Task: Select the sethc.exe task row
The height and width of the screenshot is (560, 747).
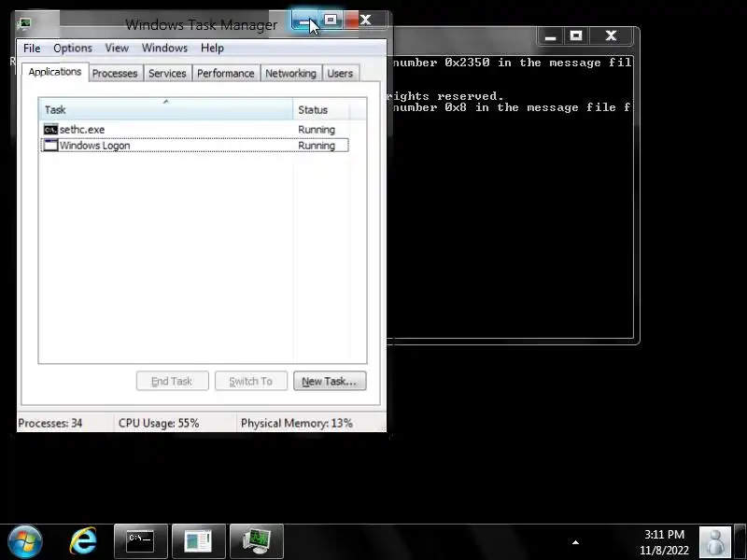Action: pos(195,130)
